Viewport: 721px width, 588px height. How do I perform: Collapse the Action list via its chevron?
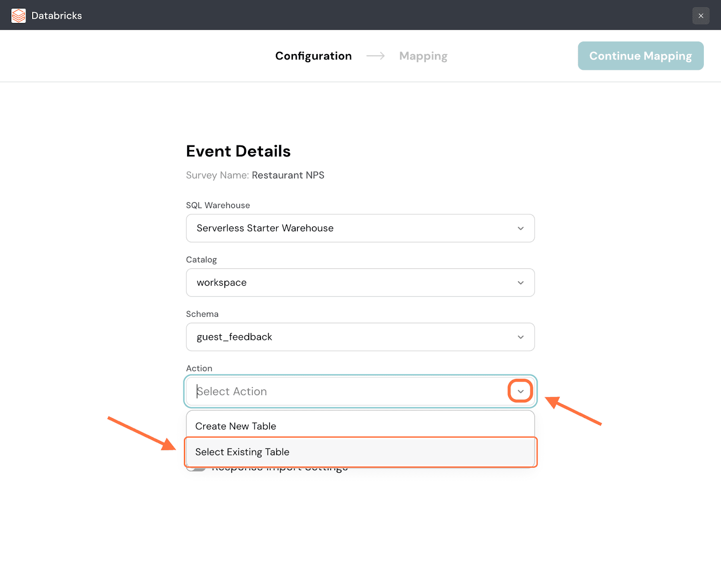[x=520, y=391]
